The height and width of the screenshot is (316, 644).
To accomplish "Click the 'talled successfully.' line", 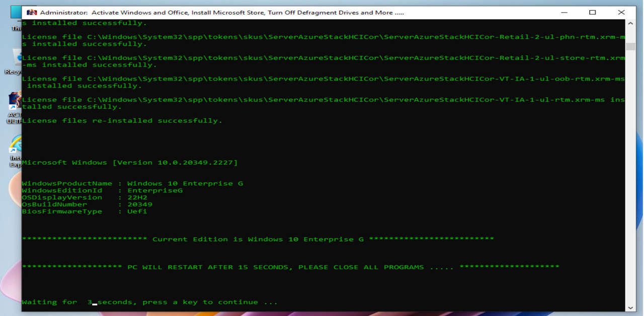I will click(x=72, y=107).
